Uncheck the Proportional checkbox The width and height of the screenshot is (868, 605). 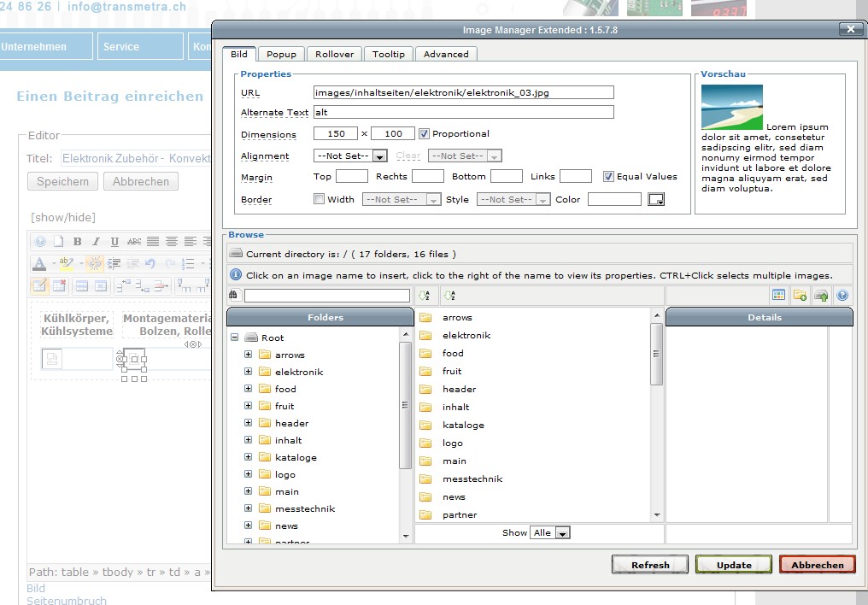424,133
